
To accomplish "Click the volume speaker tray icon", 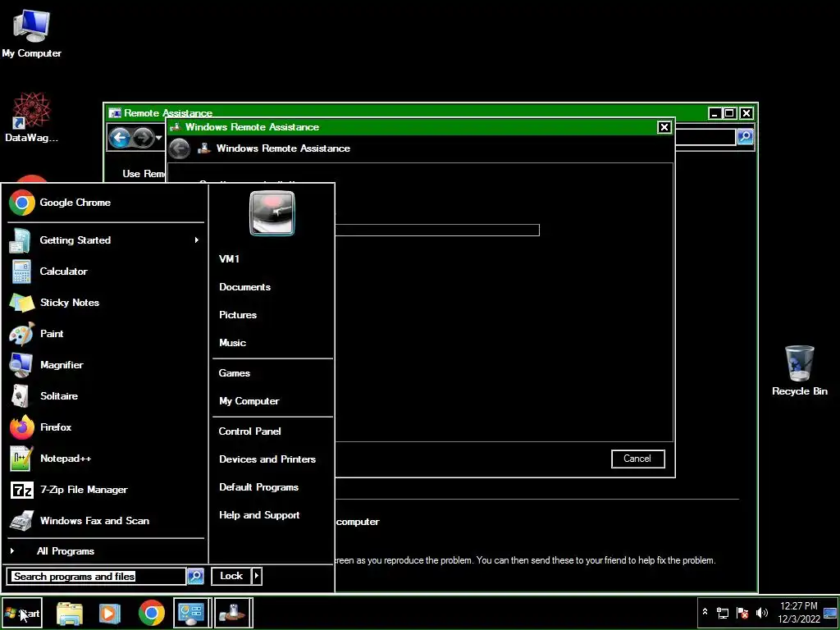I will pyautogui.click(x=762, y=613).
